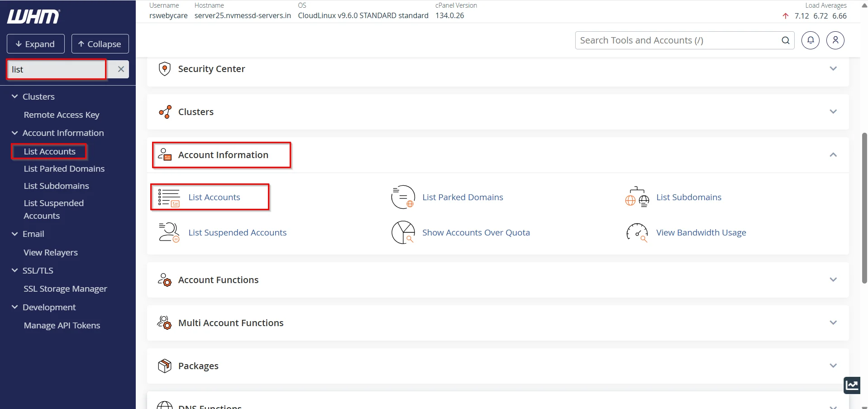The width and height of the screenshot is (868, 409).
Task: Open the View Bandwidth Usage link
Action: point(701,232)
